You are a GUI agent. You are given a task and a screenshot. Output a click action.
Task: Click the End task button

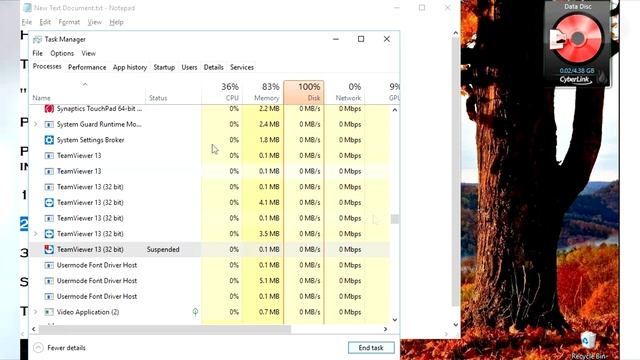click(x=371, y=348)
